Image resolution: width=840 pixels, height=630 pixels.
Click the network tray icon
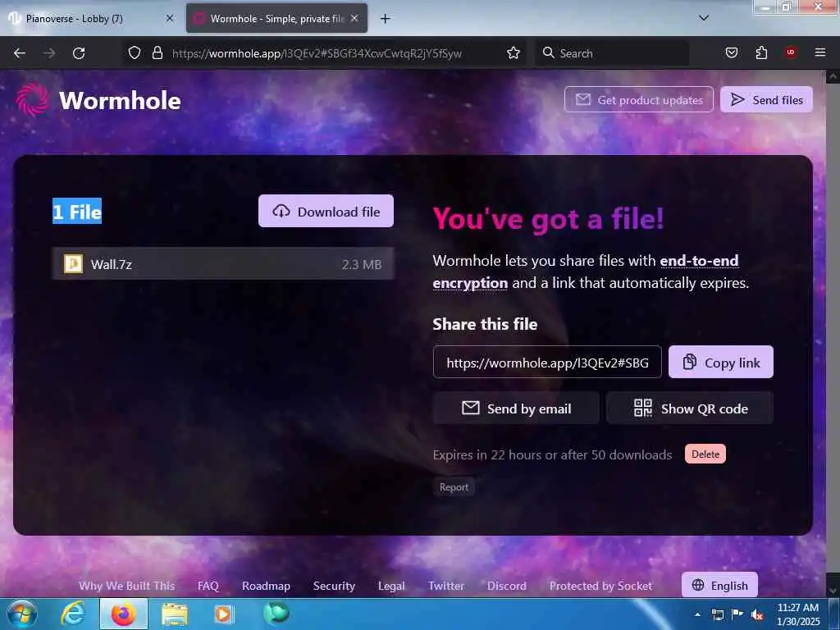click(x=717, y=615)
